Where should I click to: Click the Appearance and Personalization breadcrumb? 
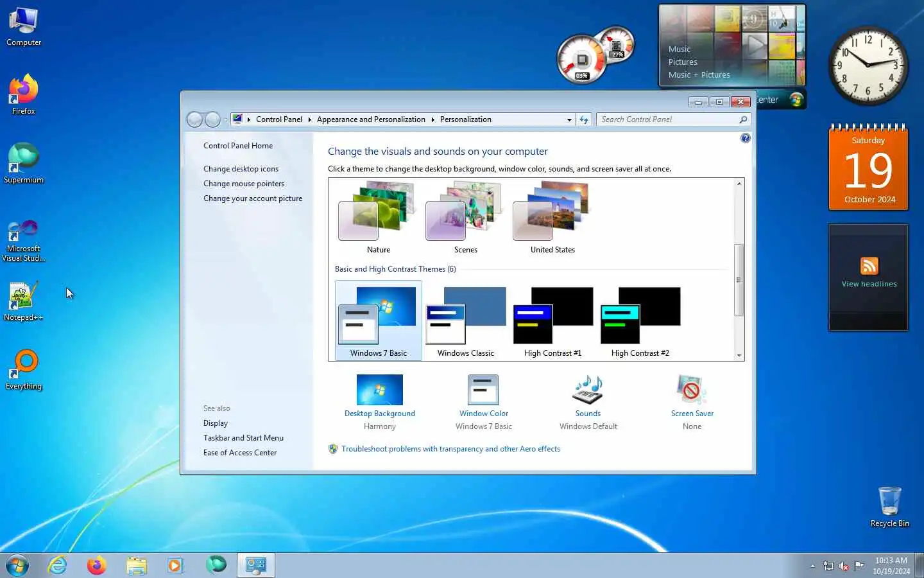coord(371,119)
